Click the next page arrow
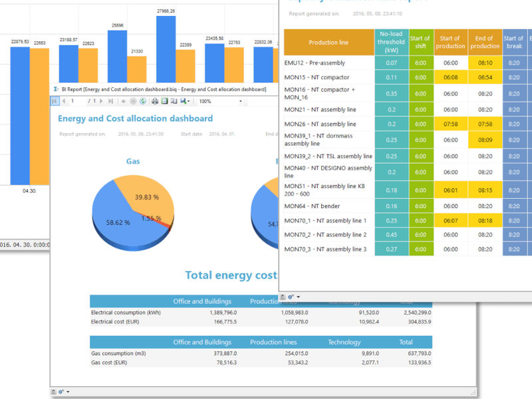The height and width of the screenshot is (399, 532). (102, 101)
